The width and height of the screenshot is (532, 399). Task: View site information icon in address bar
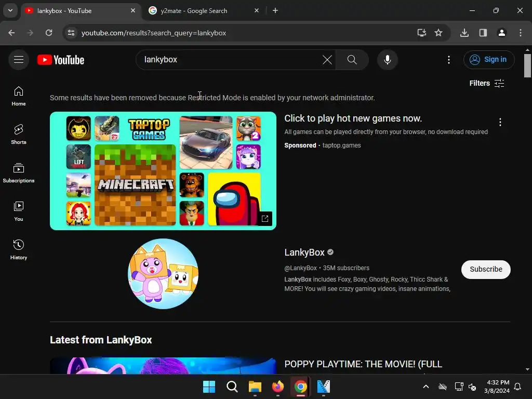pyautogui.click(x=71, y=33)
